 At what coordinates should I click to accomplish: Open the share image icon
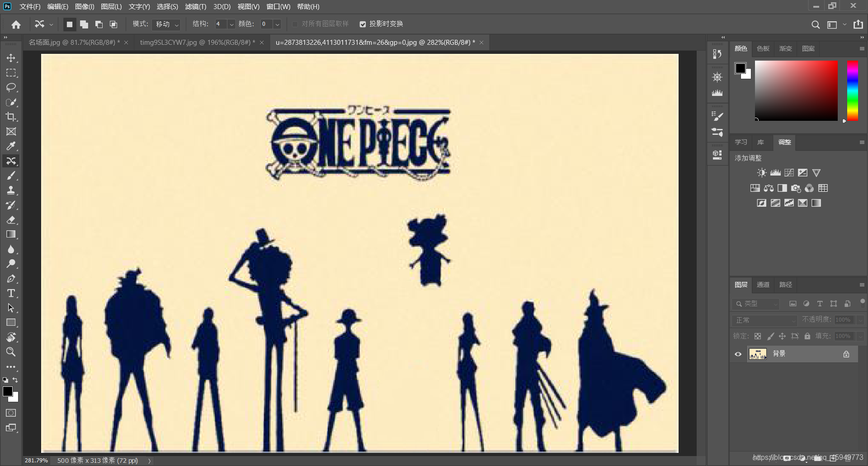858,24
